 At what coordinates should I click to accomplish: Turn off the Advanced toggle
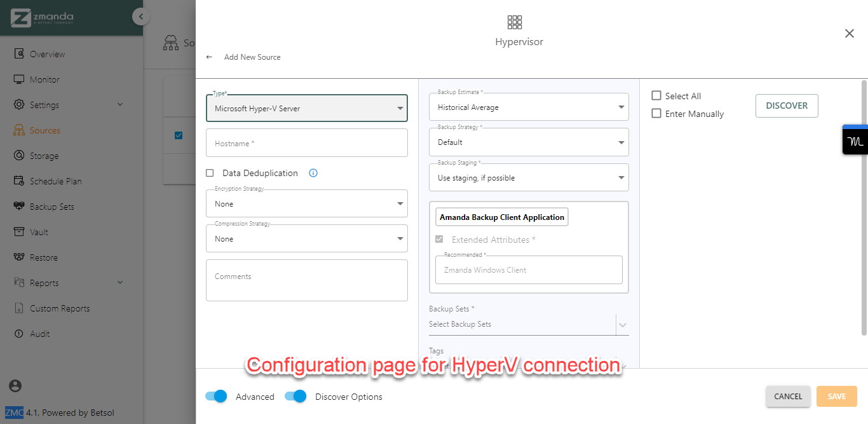216,396
